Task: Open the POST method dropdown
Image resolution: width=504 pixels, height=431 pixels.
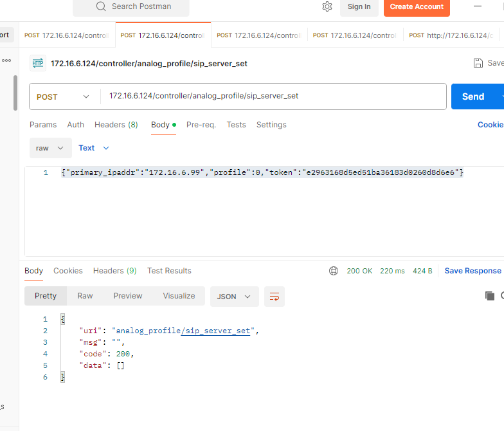Action: [63, 96]
